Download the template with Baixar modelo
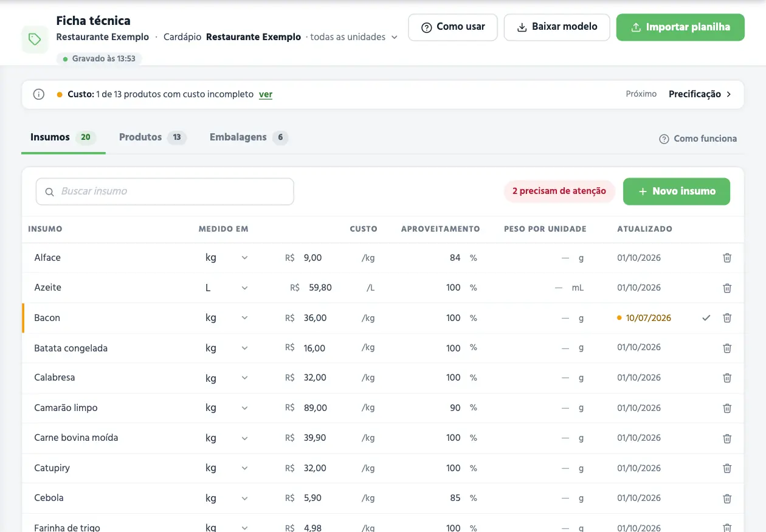This screenshot has height=532, width=766. pyautogui.click(x=557, y=27)
